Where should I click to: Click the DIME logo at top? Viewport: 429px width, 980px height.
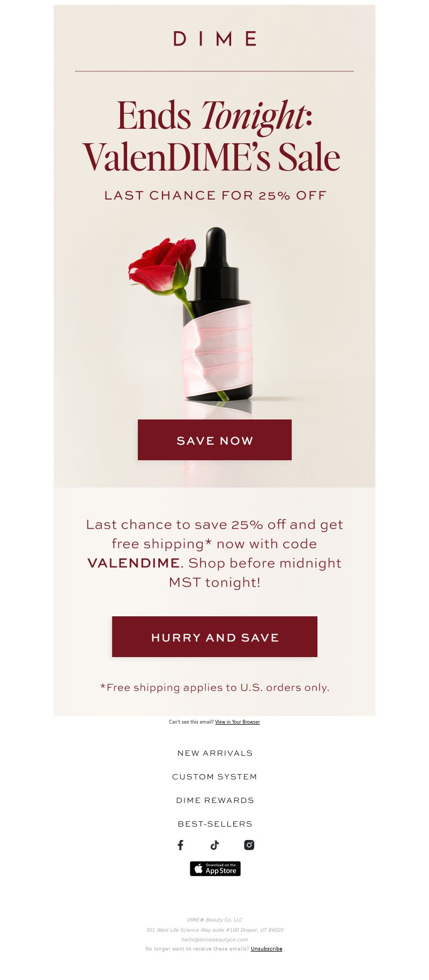click(214, 38)
